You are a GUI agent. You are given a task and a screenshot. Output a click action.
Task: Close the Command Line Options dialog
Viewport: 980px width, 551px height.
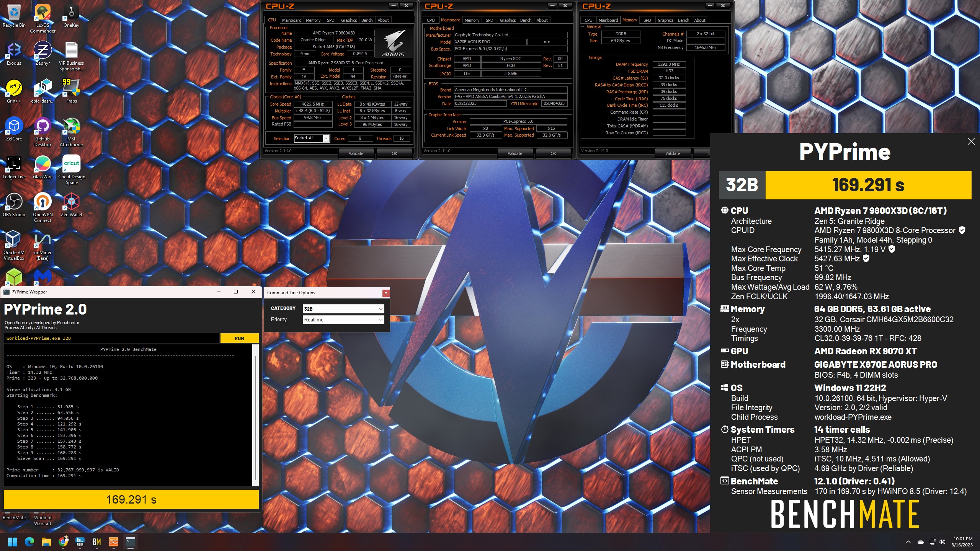tap(386, 293)
